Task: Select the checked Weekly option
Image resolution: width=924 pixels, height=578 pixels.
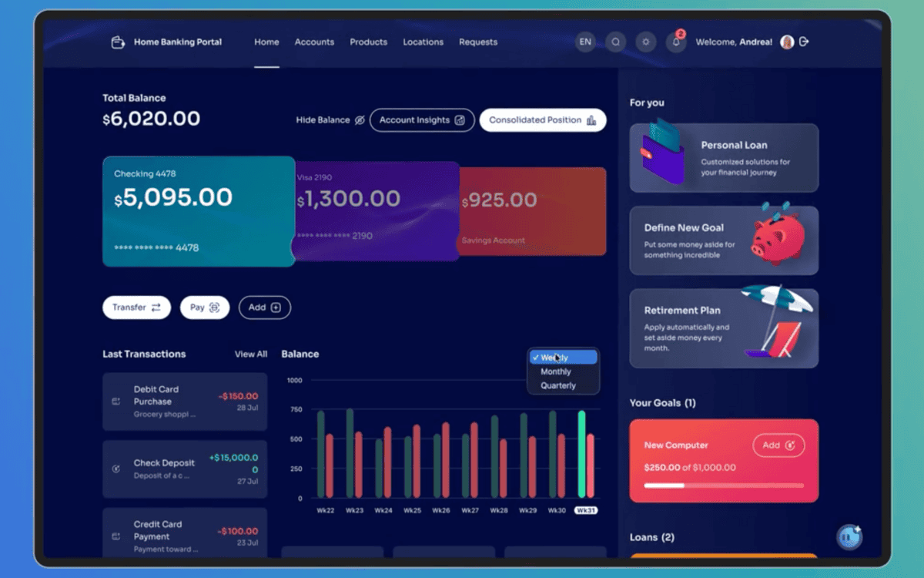Action: click(564, 358)
